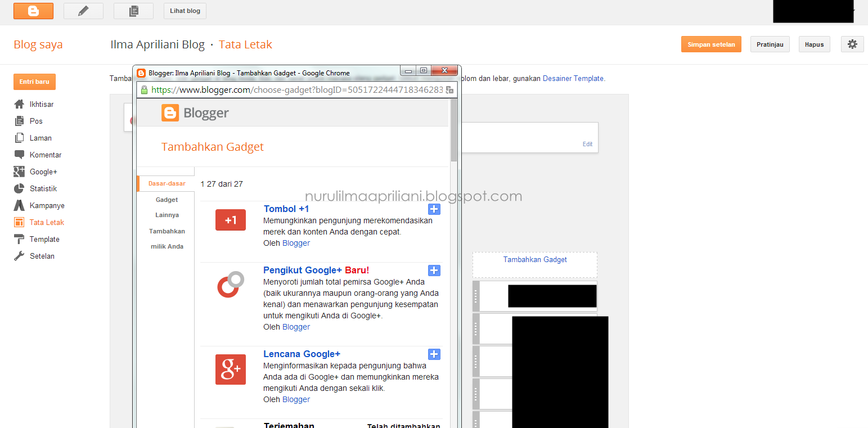The height and width of the screenshot is (428, 868).
Task: Click the Hapus button
Action: click(x=815, y=44)
